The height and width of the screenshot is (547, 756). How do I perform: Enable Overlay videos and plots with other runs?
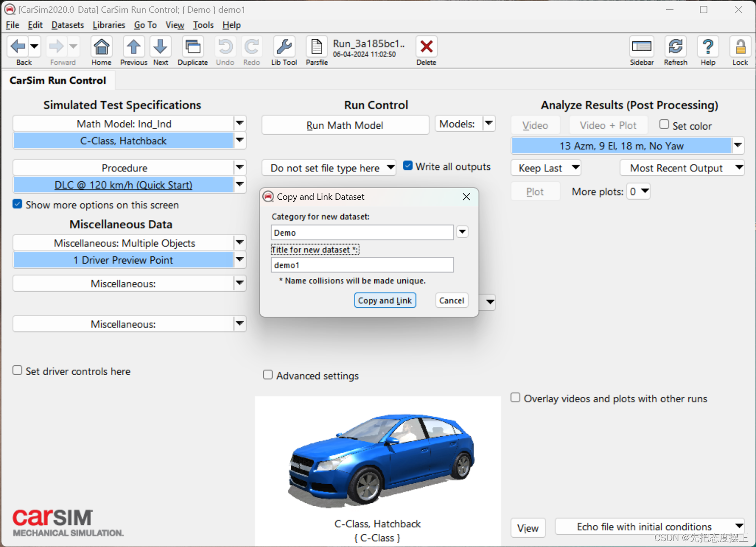515,397
